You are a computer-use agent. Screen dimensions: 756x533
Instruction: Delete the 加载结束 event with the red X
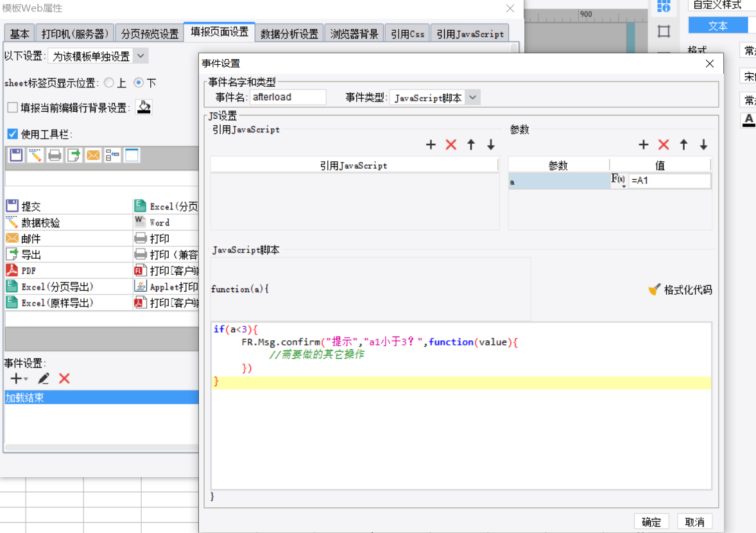(64, 379)
